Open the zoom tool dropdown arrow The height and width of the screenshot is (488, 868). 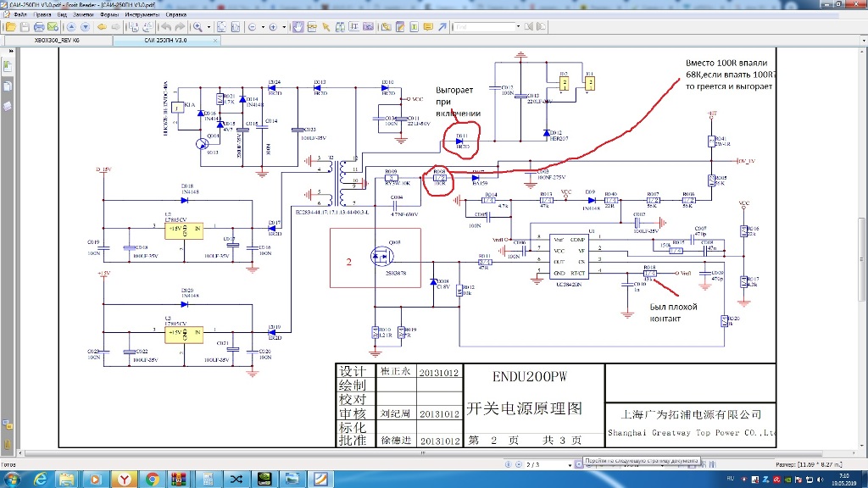pos(209,26)
